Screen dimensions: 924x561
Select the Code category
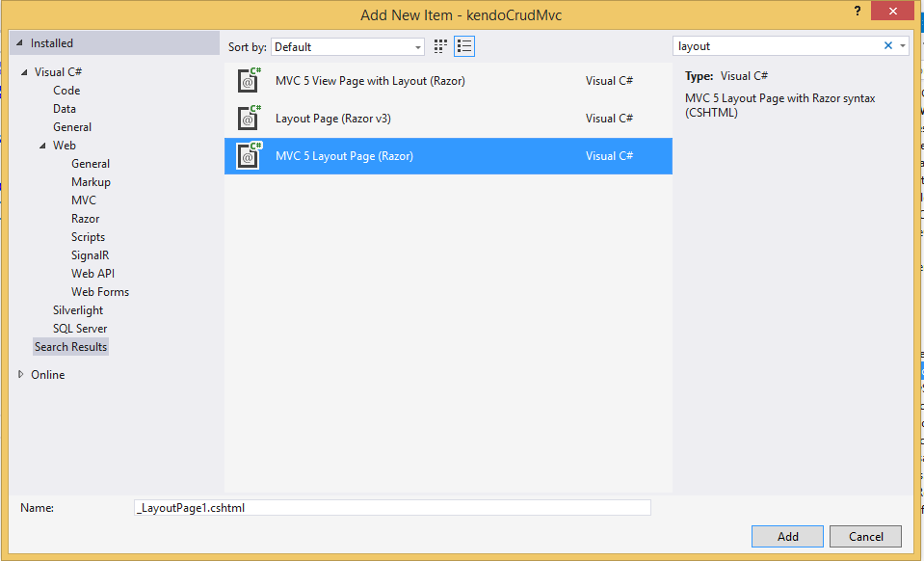[66, 91]
